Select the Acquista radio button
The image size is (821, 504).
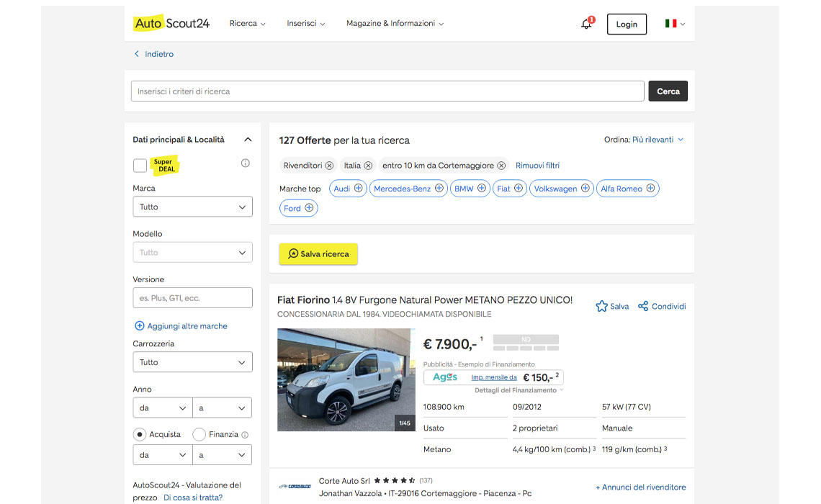pos(140,434)
